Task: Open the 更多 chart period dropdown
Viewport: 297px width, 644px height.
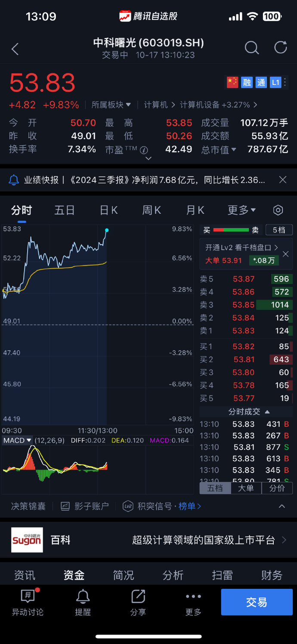Action: [241, 210]
